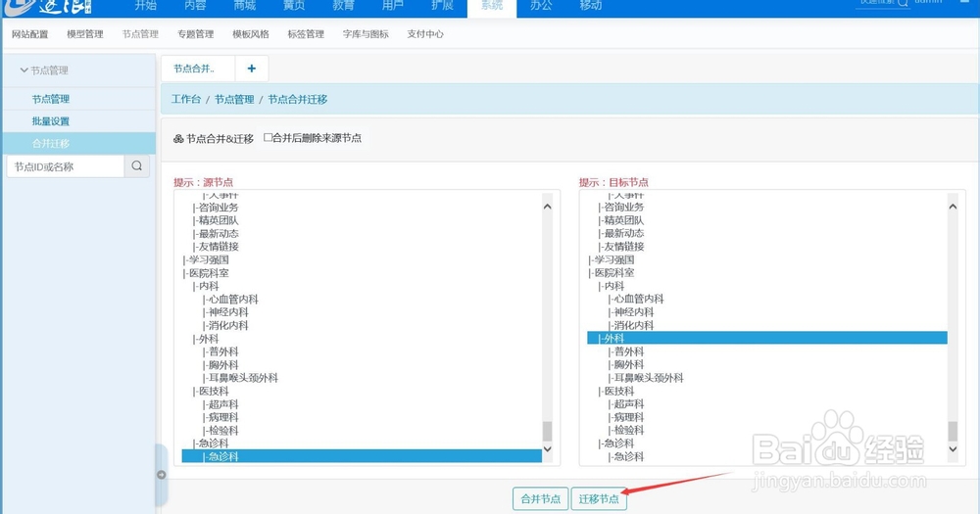Open the 商城 top menu

(x=244, y=6)
